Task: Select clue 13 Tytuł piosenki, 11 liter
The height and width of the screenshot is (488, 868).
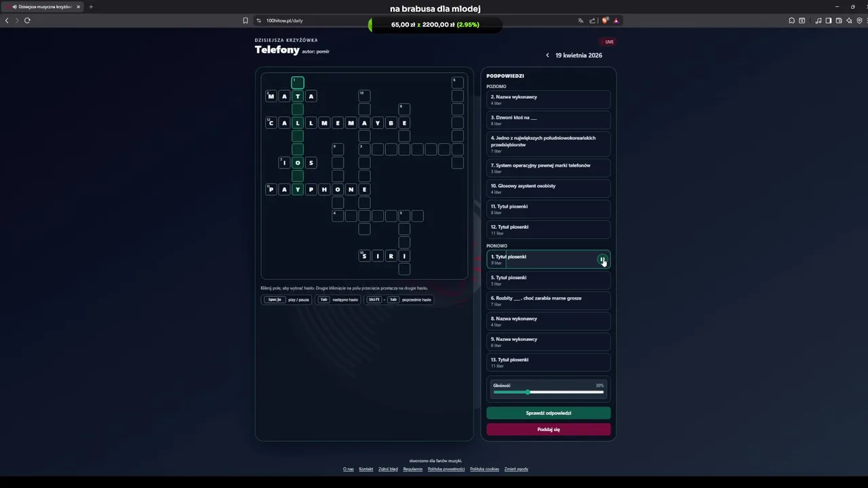Action: [x=548, y=362]
